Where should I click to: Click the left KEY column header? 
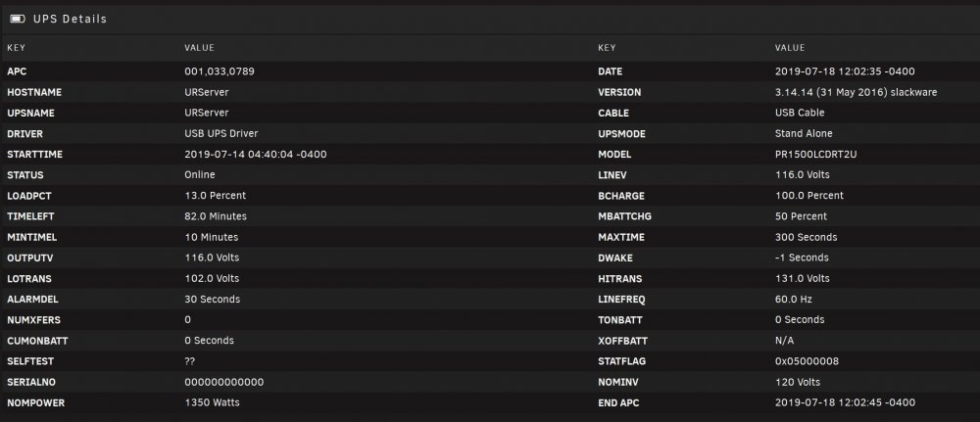(16, 47)
